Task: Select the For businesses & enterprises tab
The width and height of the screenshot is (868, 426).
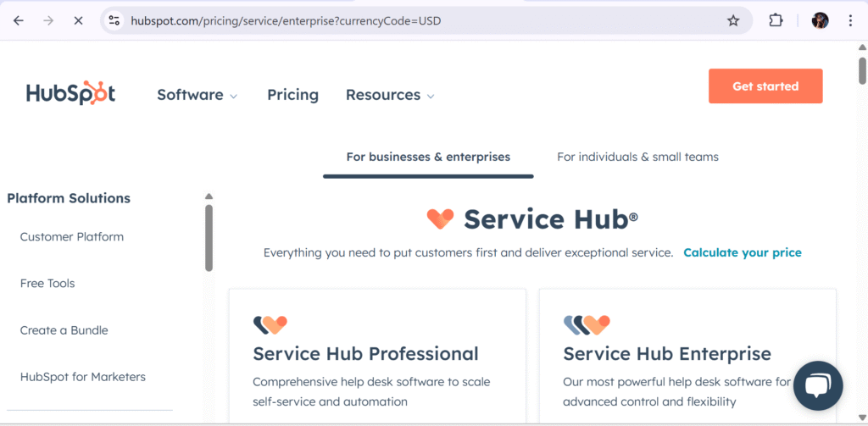Action: click(428, 158)
